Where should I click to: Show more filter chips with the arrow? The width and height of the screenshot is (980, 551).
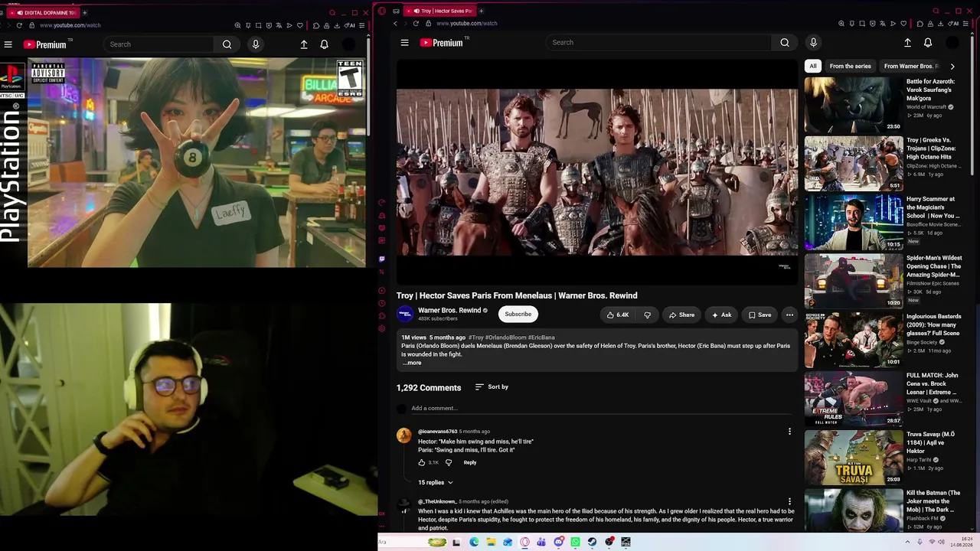pyautogui.click(x=952, y=67)
